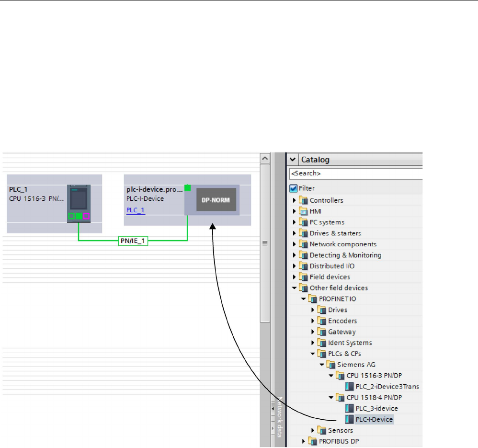Select green port square on plc-i-device
The image size is (478, 448).
[187, 188]
